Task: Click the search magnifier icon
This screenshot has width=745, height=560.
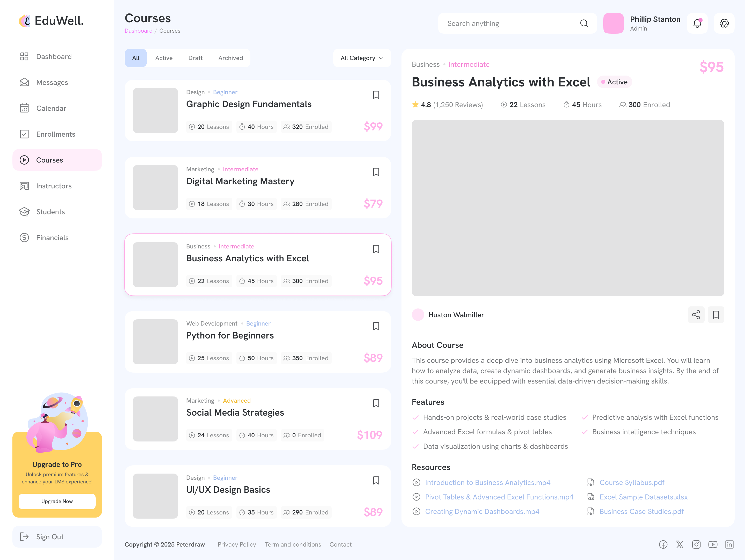Action: pos(584,23)
